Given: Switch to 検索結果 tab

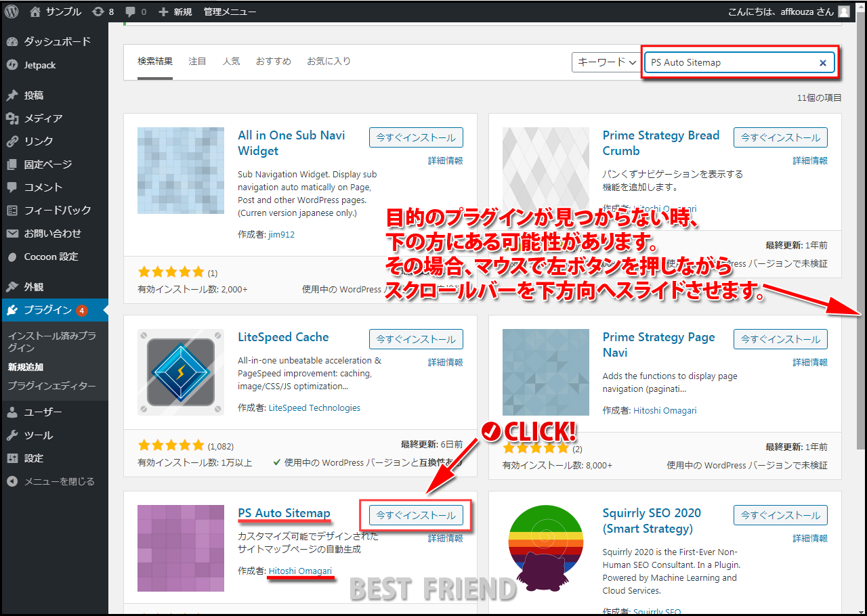Looking at the screenshot, I should 155,62.
